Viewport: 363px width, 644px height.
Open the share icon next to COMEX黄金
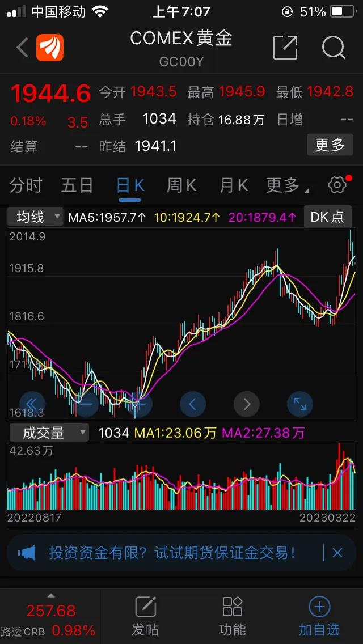[285, 48]
